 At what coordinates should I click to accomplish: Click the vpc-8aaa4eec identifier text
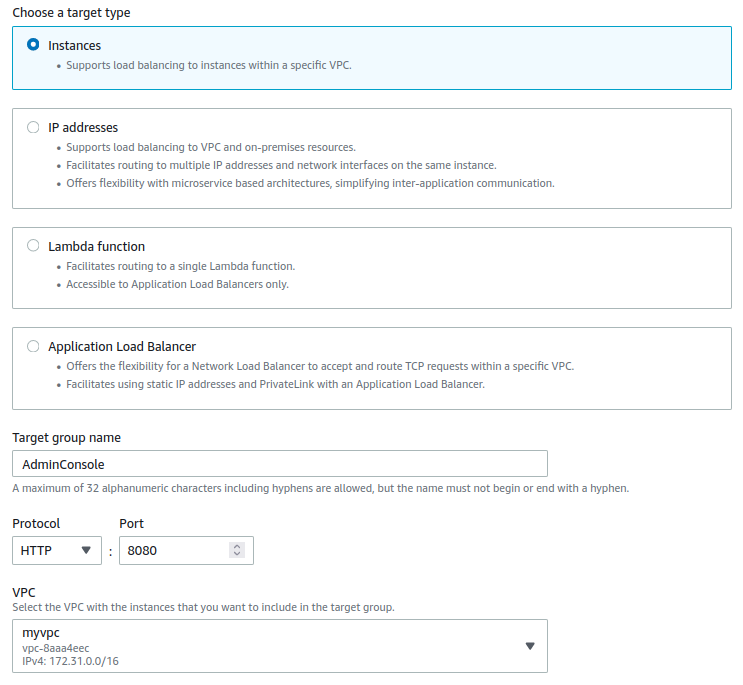coord(55,648)
